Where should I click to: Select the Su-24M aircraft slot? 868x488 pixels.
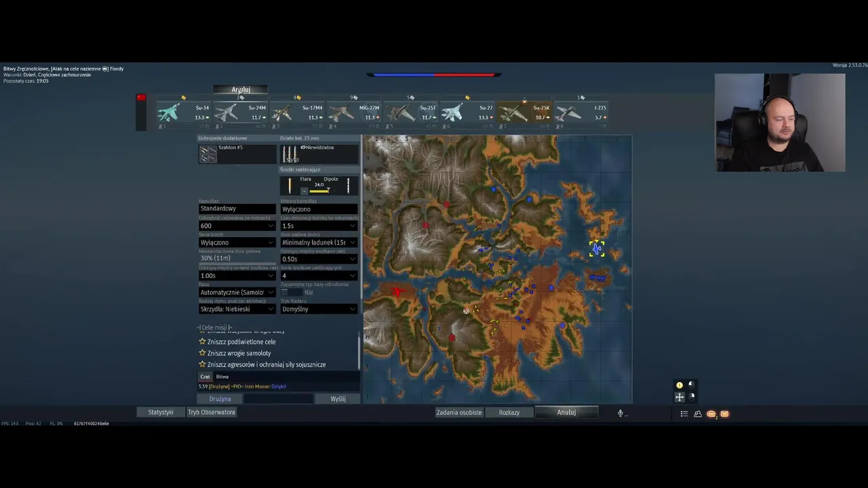tap(240, 113)
